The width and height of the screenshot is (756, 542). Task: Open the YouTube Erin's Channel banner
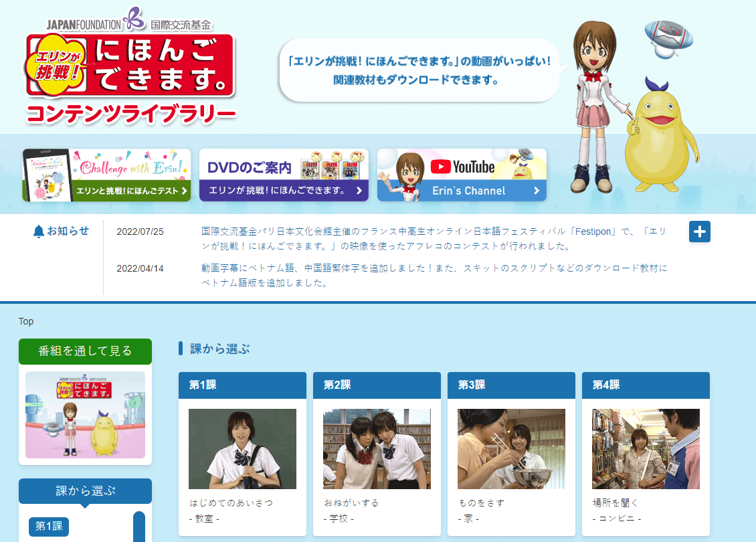pyautogui.click(x=462, y=175)
